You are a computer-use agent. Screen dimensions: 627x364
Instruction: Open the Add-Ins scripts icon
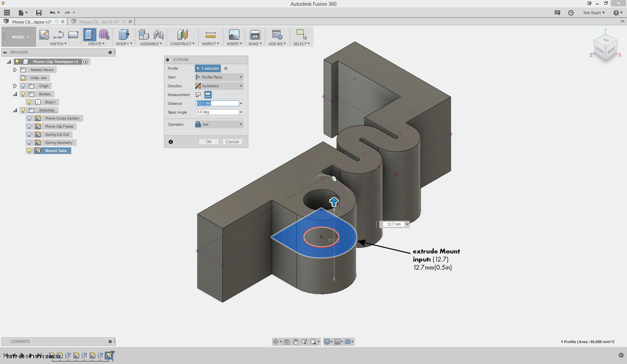(277, 35)
